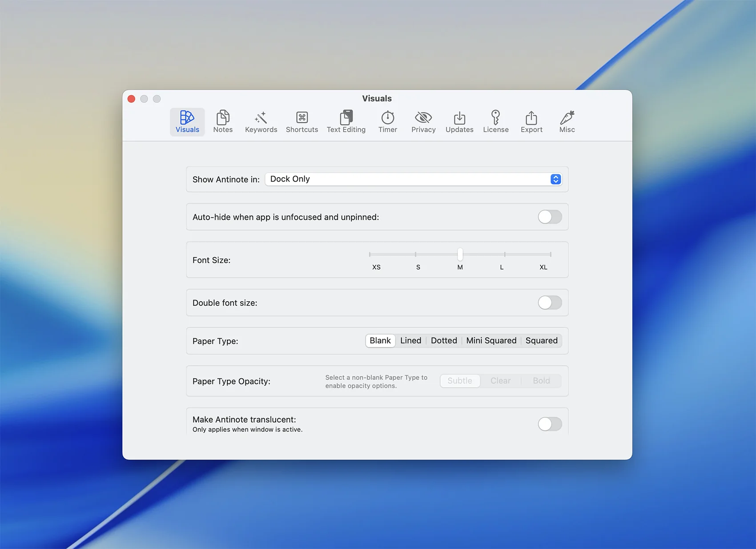756x549 pixels.
Task: Select the Dotted paper type segment
Action: point(444,341)
